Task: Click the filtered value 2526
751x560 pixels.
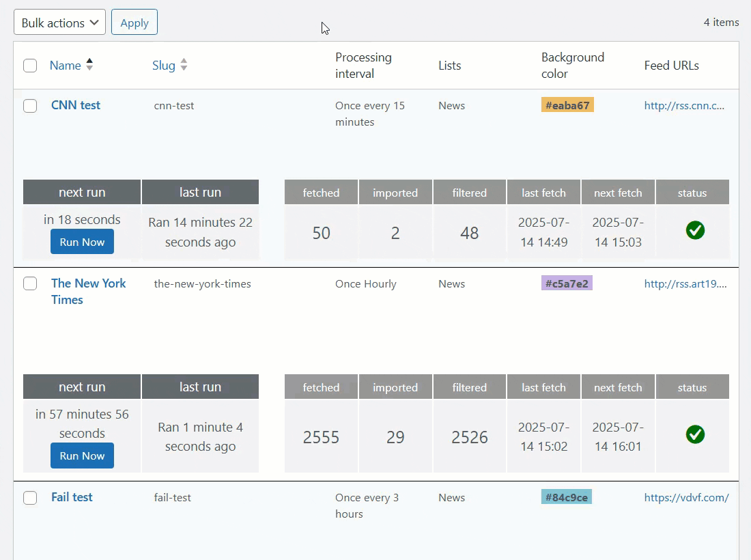Action: 470,437
